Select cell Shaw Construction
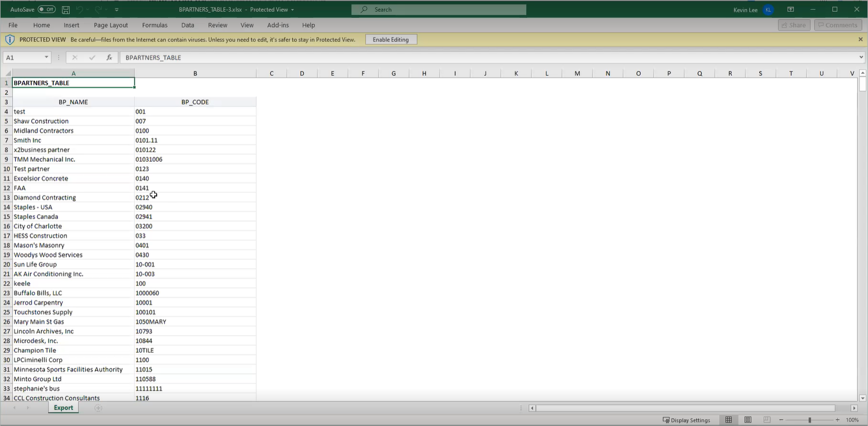 (x=73, y=121)
